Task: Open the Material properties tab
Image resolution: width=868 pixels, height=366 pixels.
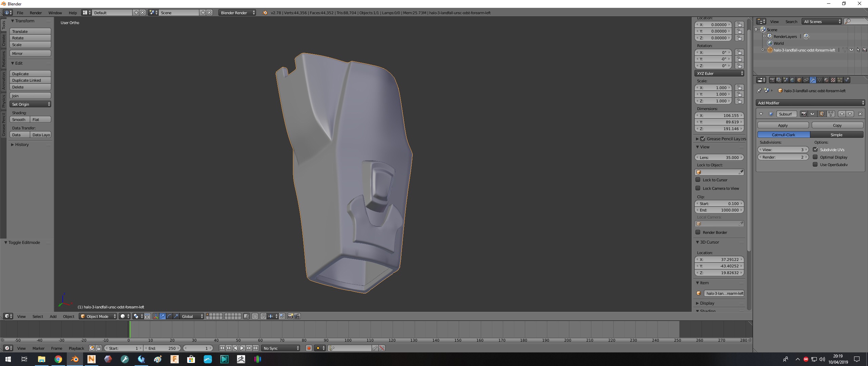Action: pos(826,80)
